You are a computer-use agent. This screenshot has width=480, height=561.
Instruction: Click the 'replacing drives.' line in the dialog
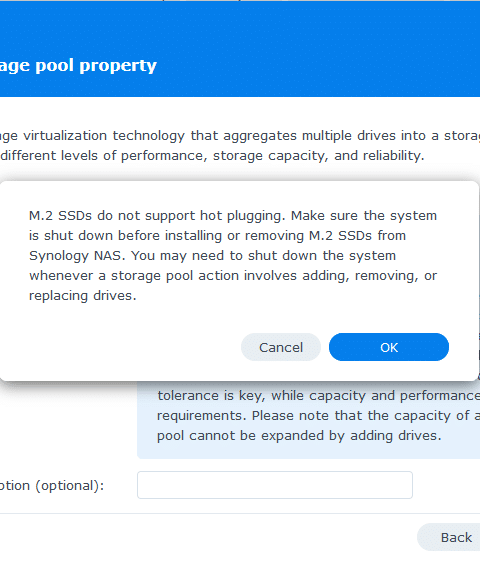click(x=83, y=296)
